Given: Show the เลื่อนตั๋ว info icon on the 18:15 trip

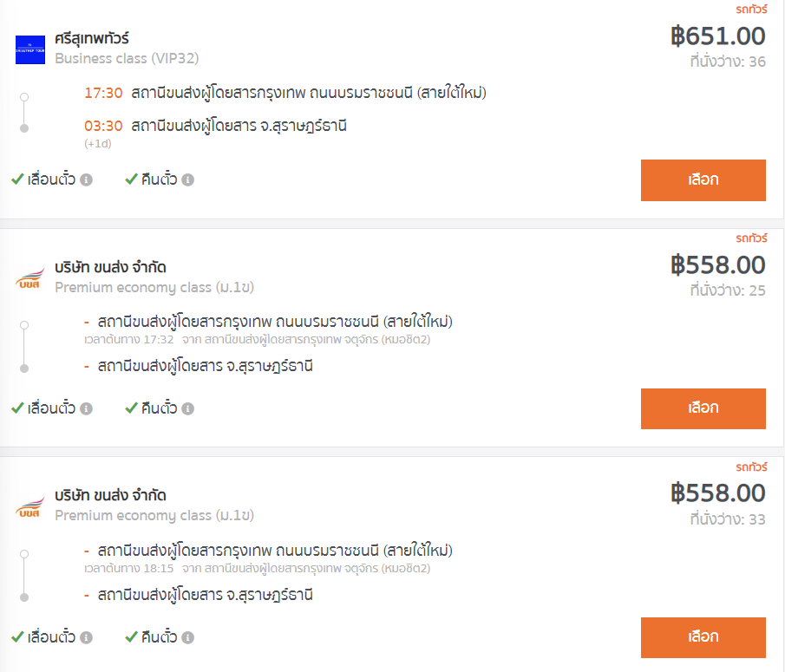Looking at the screenshot, I should pyautogui.click(x=86, y=637).
